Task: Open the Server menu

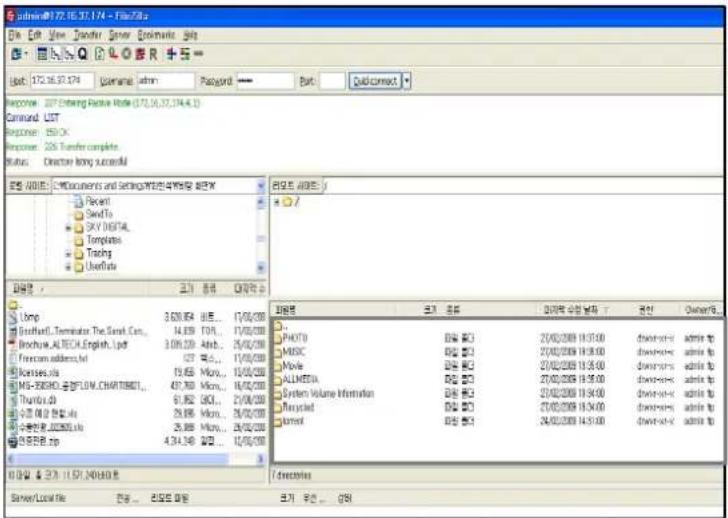Action: coord(119,35)
